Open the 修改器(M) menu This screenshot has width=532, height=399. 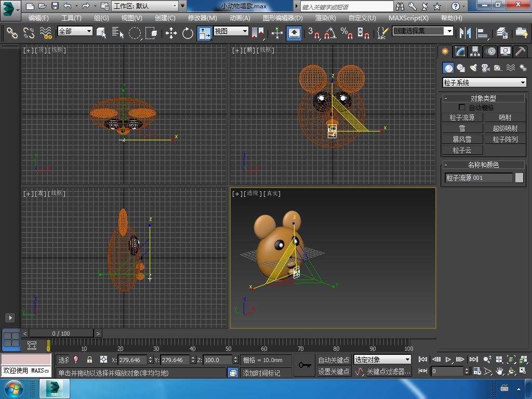[x=202, y=18]
